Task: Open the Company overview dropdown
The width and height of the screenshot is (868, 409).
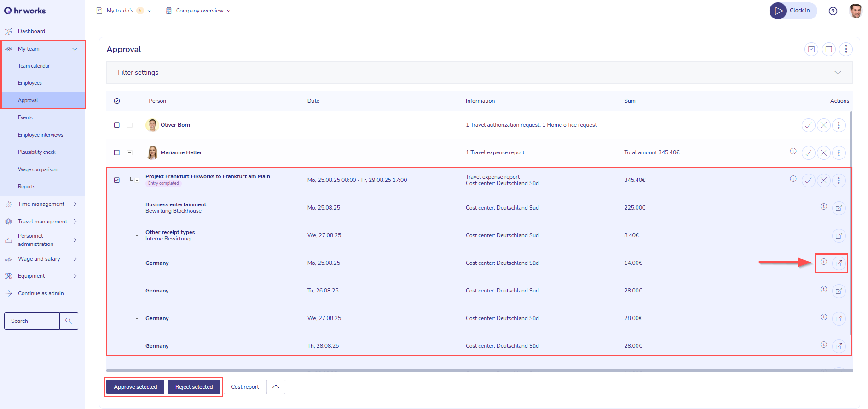Action: pos(198,11)
